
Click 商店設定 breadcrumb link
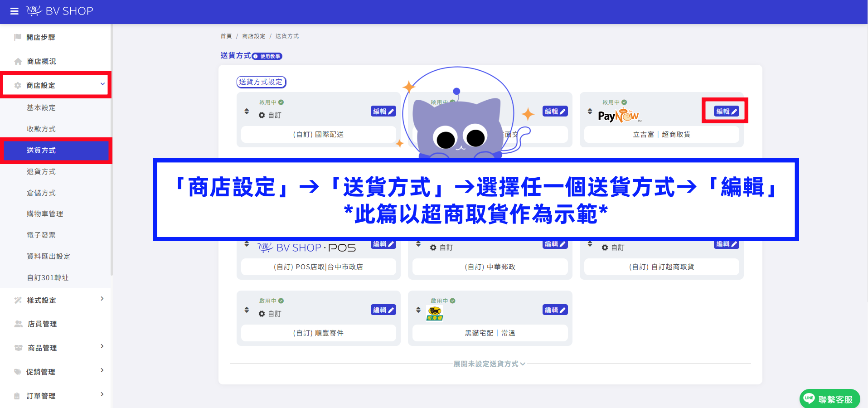(254, 36)
